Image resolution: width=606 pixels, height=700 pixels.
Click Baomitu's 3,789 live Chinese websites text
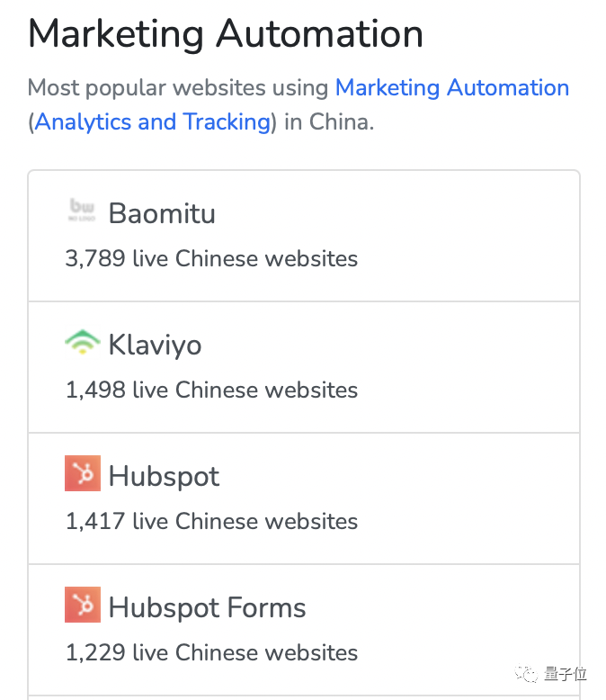pyautogui.click(x=211, y=259)
